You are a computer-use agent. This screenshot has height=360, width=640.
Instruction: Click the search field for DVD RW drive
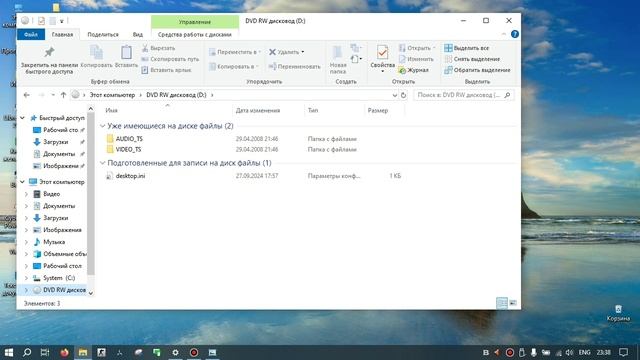464,95
